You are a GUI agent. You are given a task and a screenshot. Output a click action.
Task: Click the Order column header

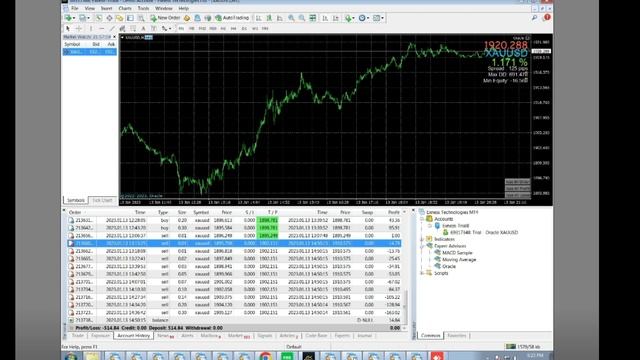(x=75, y=212)
